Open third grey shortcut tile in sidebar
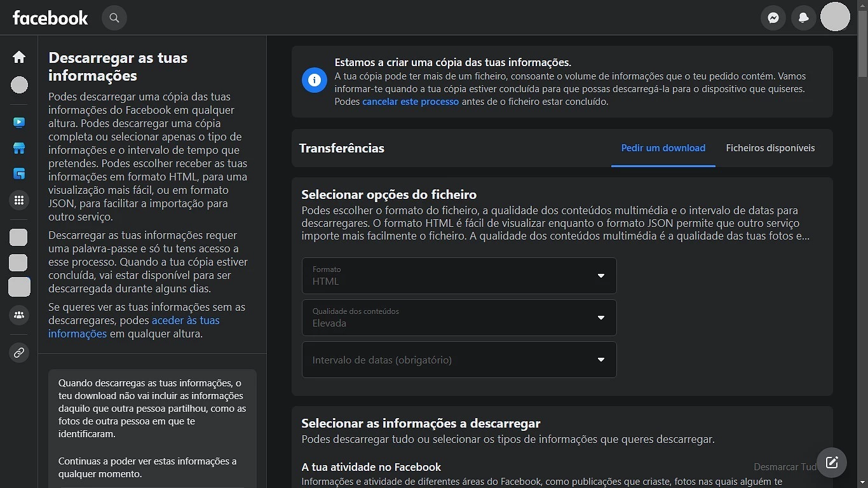Viewport: 868px width, 488px height. (x=19, y=287)
